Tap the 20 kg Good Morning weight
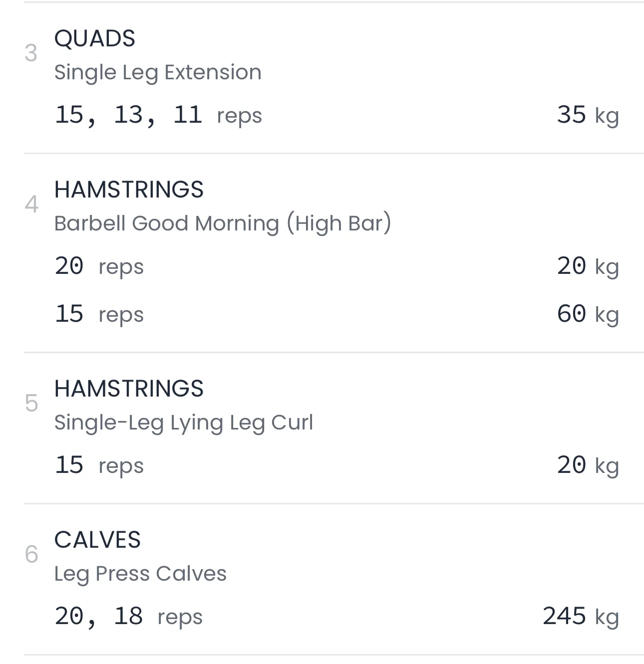 click(588, 266)
